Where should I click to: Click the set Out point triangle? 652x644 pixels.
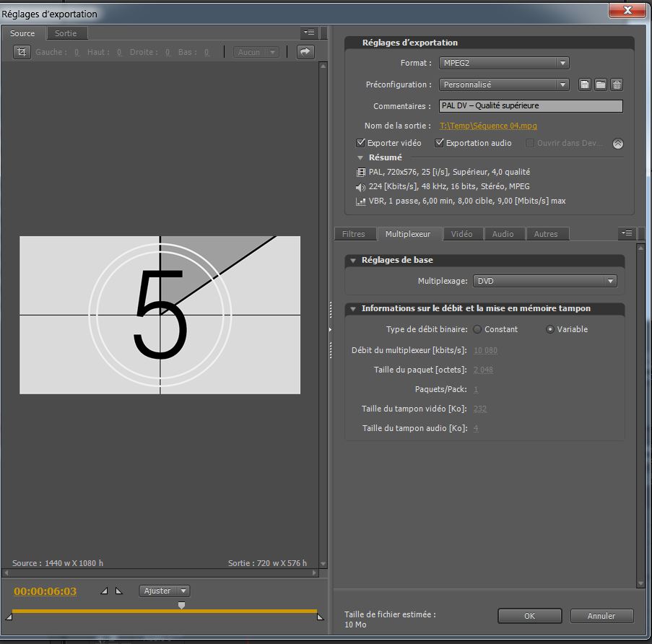pyautogui.click(x=119, y=591)
